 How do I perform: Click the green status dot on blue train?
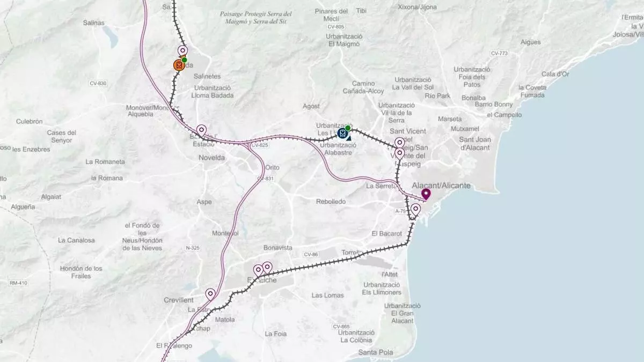[x=348, y=128]
